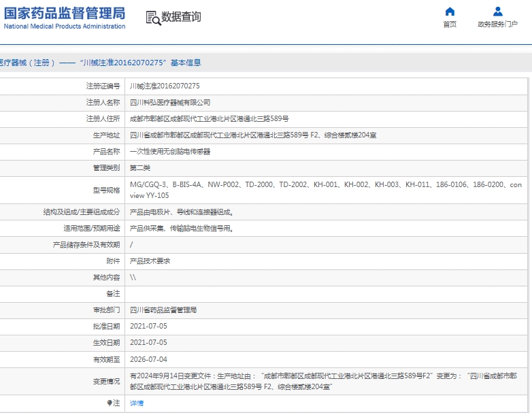Click the model list starting MG/CGQ-3

point(326,190)
